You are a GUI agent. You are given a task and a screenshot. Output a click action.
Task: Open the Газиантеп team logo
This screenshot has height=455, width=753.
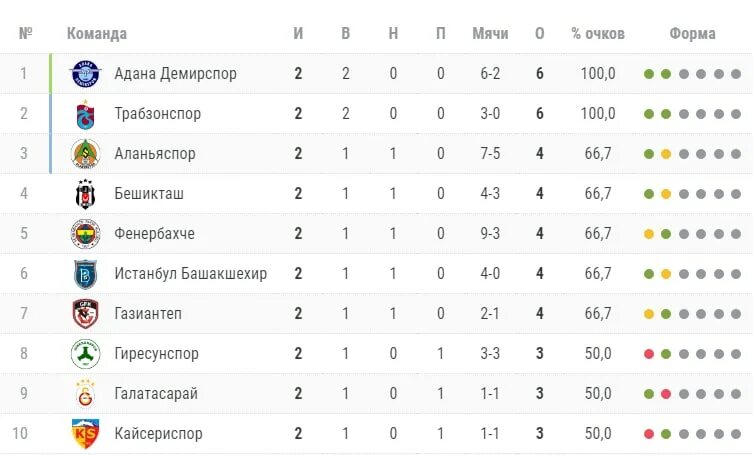85,314
